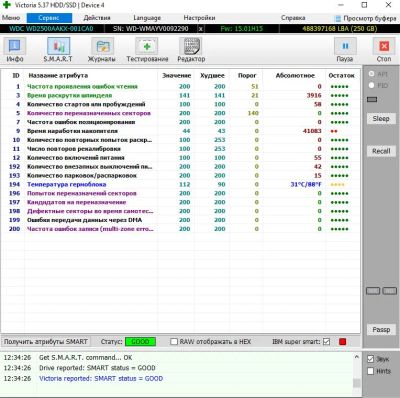Click the SN: WD-WMAYV0092290 serial field
The image size is (400, 398).
pos(151,29)
